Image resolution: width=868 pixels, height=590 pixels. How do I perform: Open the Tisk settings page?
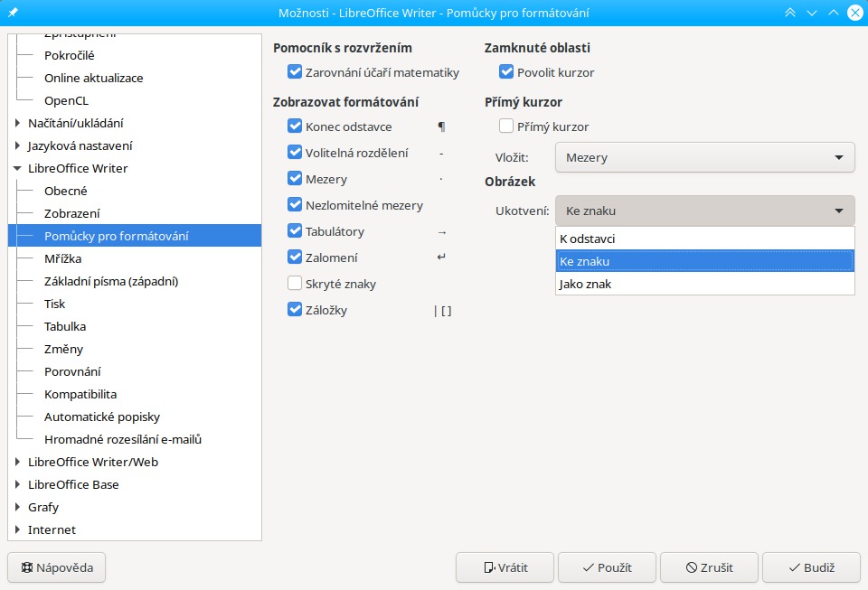(x=55, y=304)
